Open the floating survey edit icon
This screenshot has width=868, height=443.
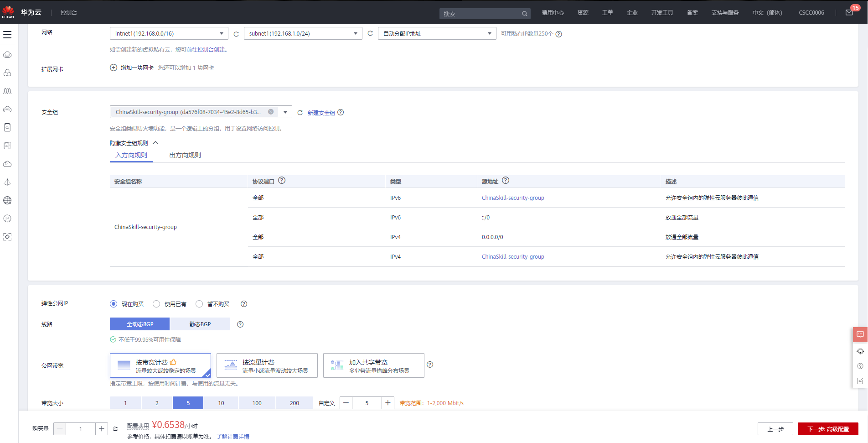tap(860, 381)
